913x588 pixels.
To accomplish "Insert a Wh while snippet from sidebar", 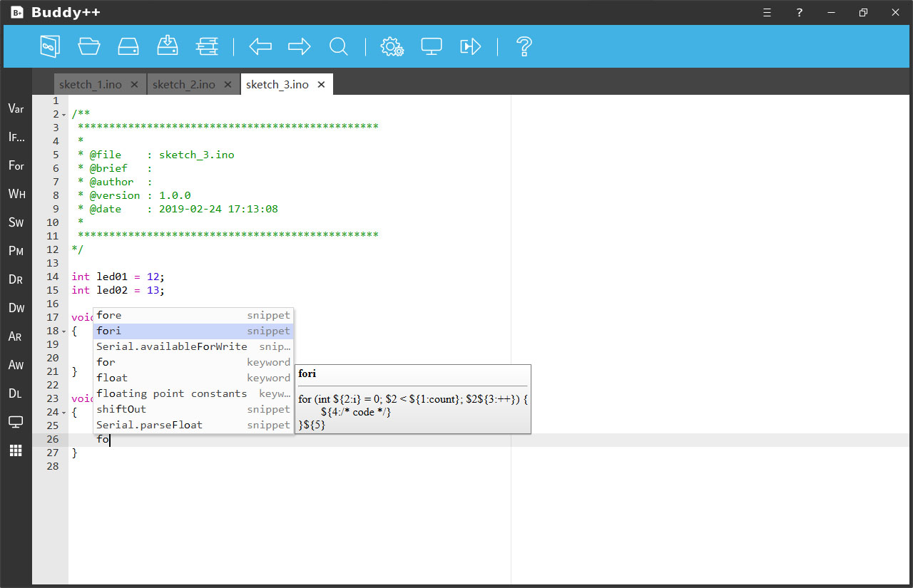I will [16, 194].
